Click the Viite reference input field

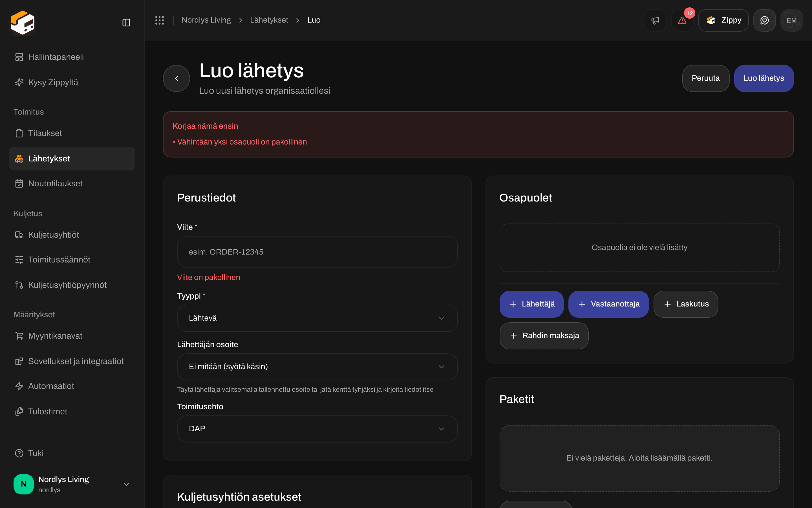click(317, 252)
